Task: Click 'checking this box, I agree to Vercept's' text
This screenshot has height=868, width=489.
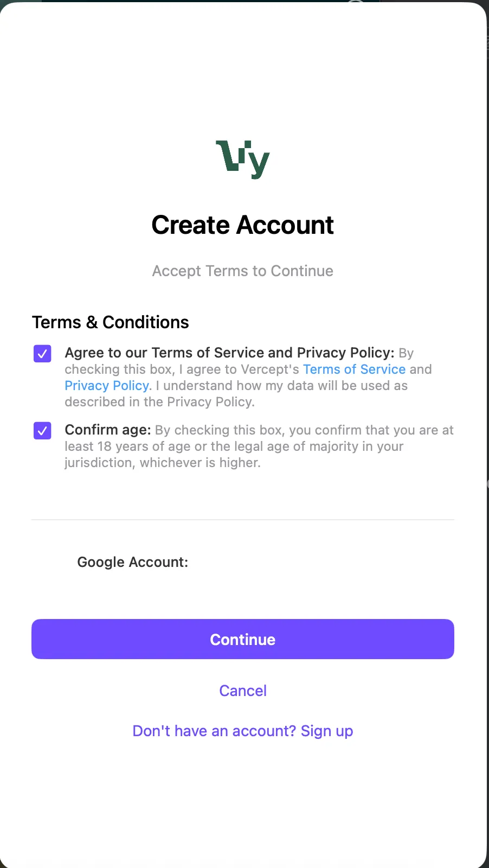Action: [182, 369]
